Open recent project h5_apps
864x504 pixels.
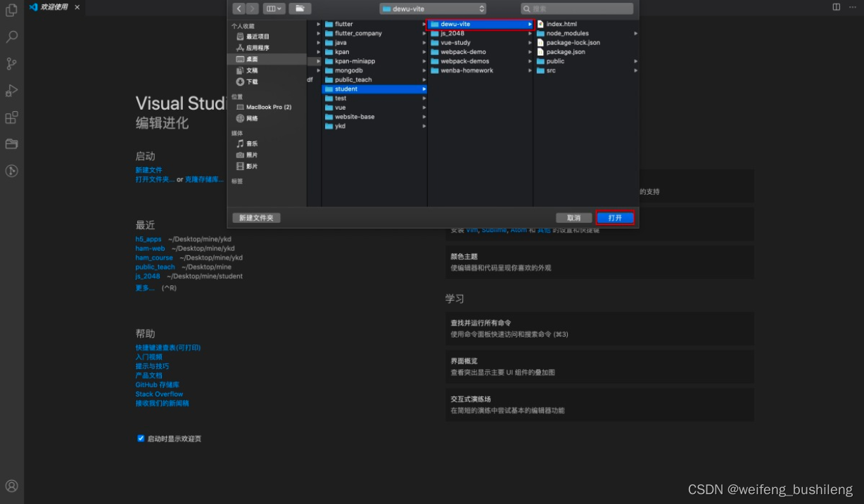[148, 239]
